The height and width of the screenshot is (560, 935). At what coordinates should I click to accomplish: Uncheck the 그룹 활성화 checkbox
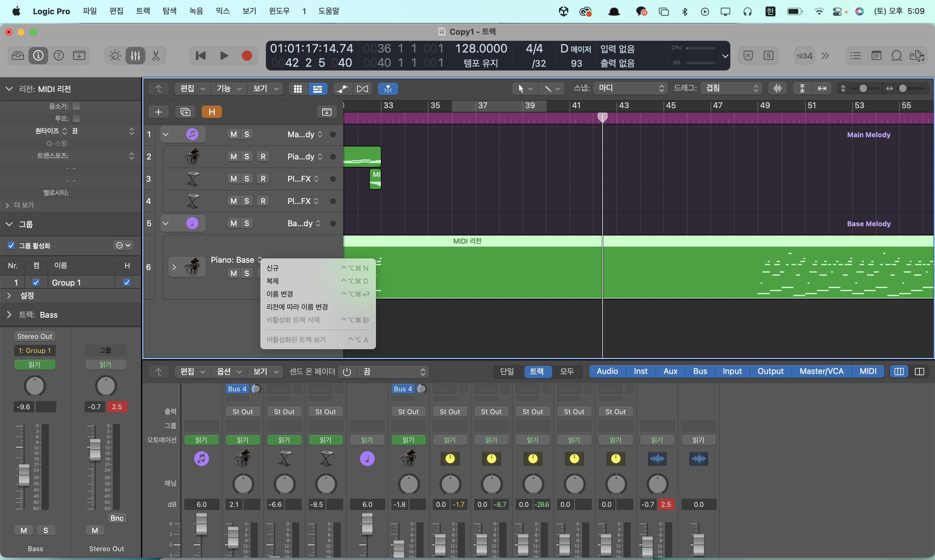[11, 246]
